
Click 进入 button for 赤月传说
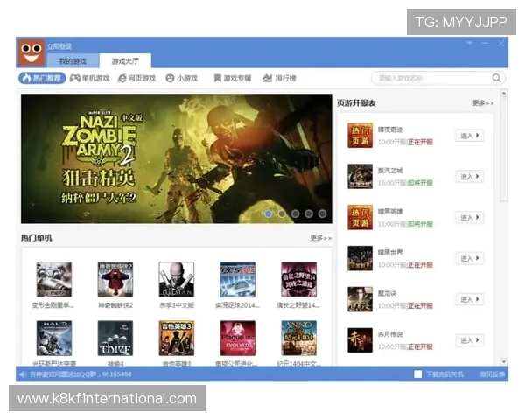point(469,340)
